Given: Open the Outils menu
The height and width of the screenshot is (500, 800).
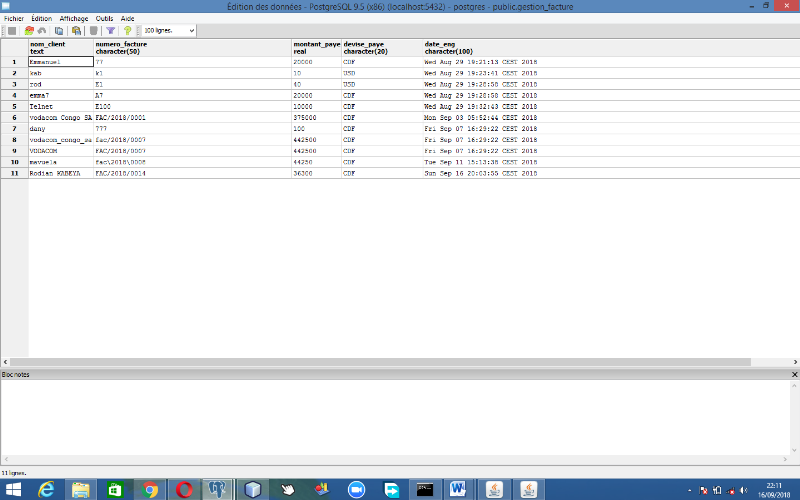Looking at the screenshot, I should pyautogui.click(x=104, y=18).
